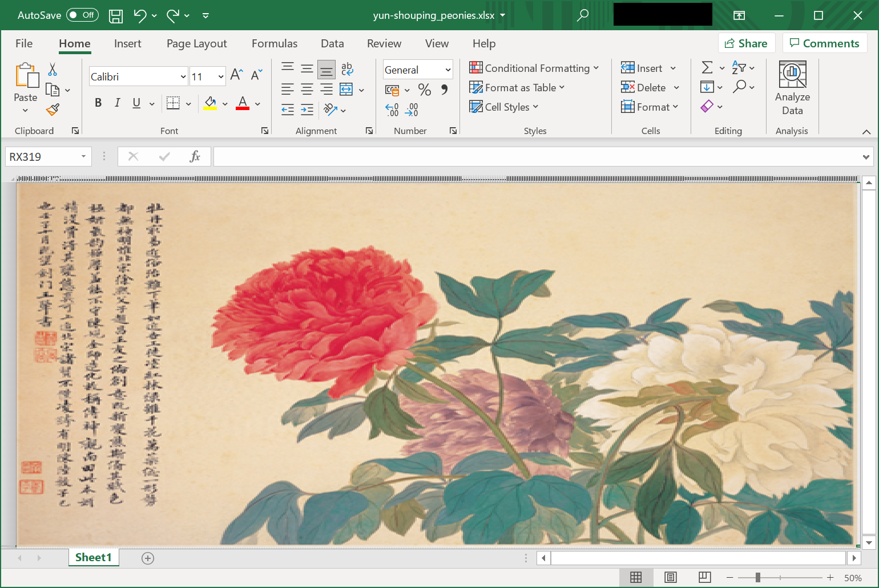This screenshot has width=879, height=588.
Task: Select the Format Painter brush
Action: pos(53,109)
